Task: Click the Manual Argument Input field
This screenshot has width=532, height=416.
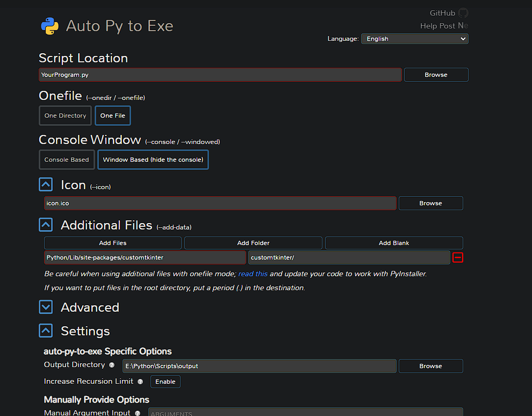Action: pyautogui.click(x=306, y=412)
